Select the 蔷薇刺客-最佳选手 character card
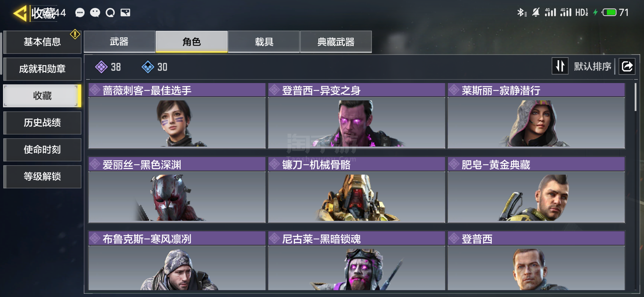Viewport: 644px width, 297px height. click(177, 116)
